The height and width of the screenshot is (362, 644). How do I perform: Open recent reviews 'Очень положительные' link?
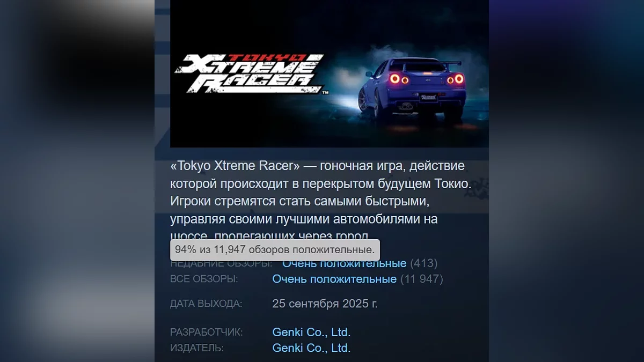click(344, 264)
